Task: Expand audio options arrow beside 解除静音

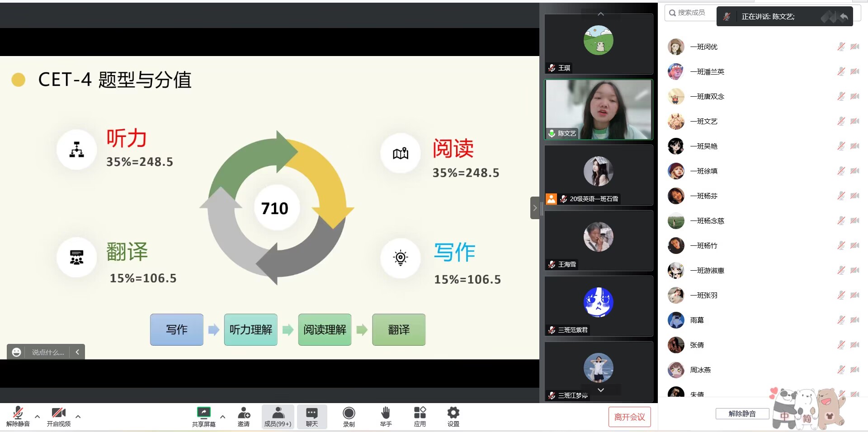Action: (x=38, y=417)
